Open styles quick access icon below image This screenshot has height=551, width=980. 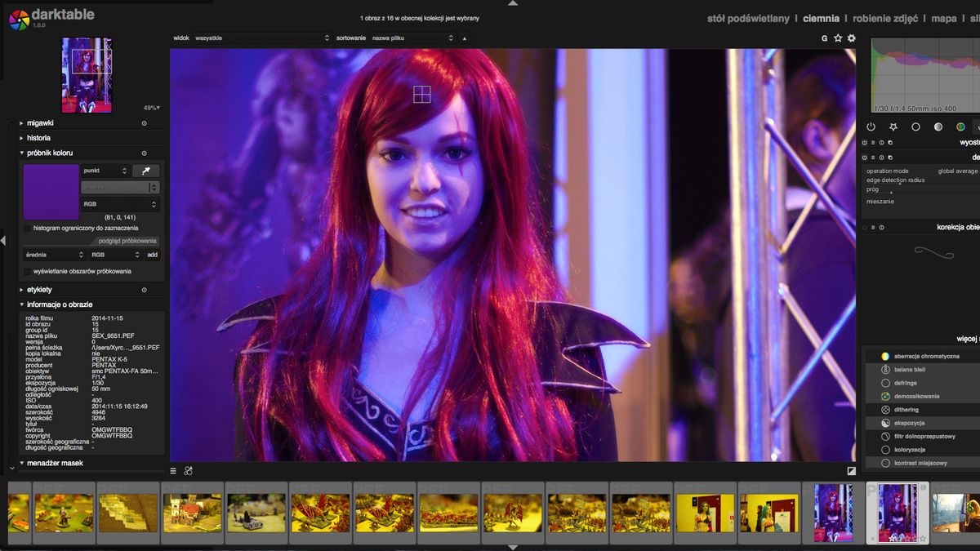(188, 471)
